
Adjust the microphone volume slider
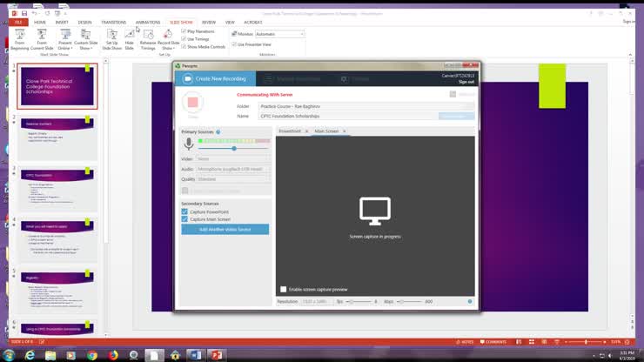pyautogui.click(x=233, y=149)
